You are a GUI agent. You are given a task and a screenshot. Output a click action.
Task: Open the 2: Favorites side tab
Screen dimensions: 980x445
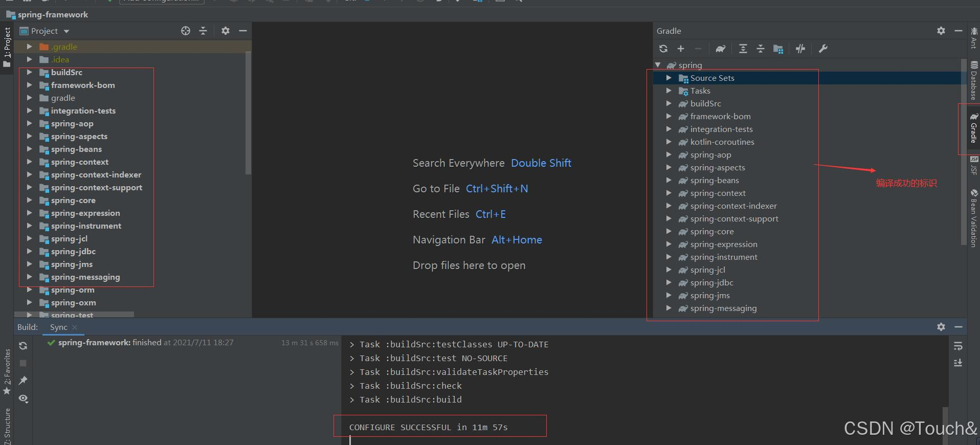click(7, 372)
